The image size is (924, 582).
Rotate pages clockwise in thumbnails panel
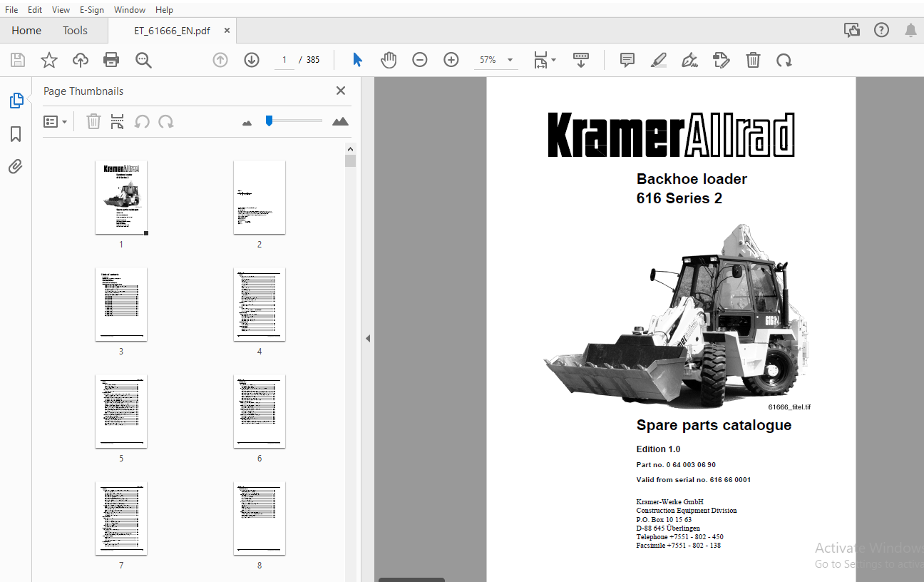tap(166, 122)
